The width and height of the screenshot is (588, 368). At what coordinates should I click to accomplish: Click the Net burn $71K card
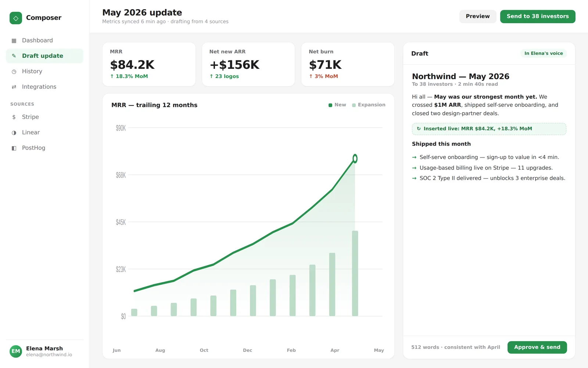tap(348, 64)
